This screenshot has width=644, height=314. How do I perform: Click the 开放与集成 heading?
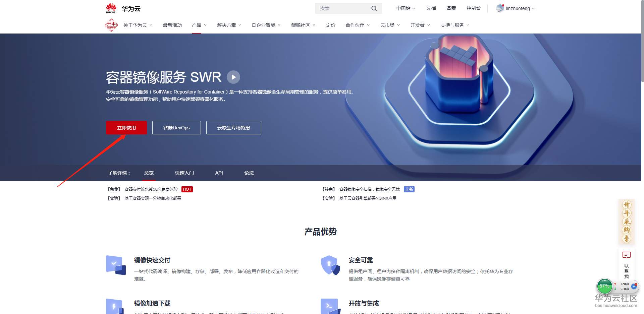click(364, 303)
